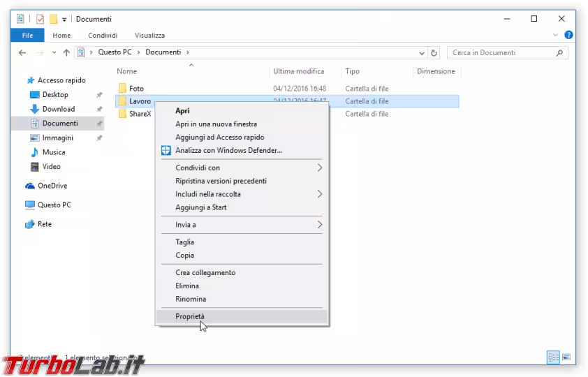Image resolution: width=588 pixels, height=377 pixels.
Task: Select the Foto folder icon
Action: pos(122,89)
